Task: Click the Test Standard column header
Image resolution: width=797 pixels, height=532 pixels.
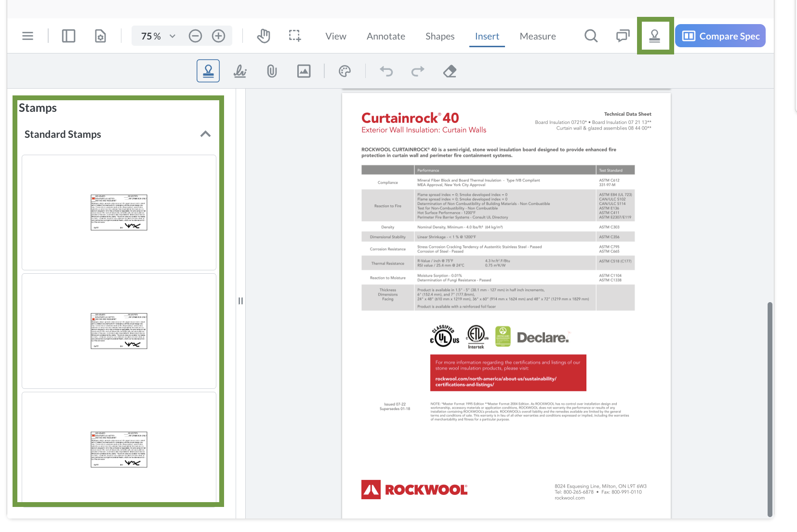Action: (x=611, y=170)
